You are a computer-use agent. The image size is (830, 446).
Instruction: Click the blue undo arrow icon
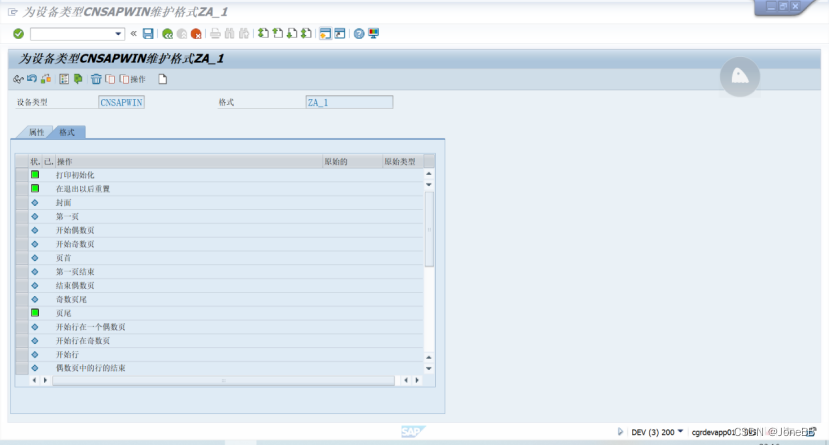(32, 79)
